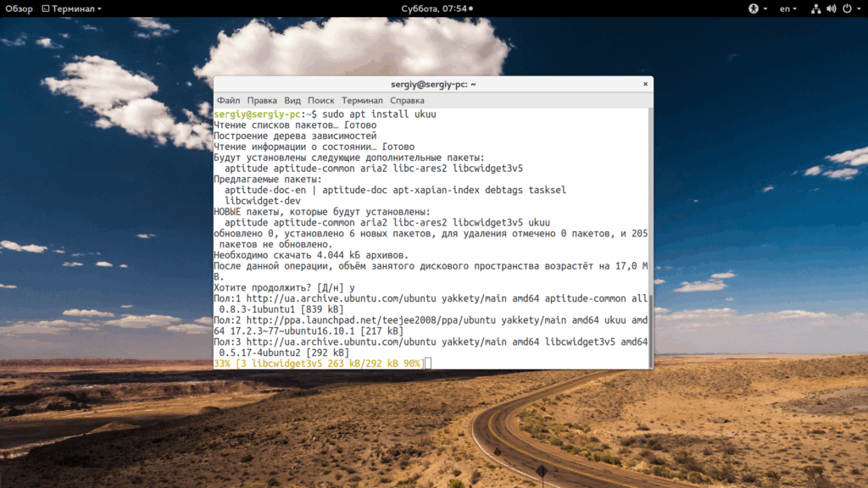Click the wired network status icon

(x=815, y=8)
